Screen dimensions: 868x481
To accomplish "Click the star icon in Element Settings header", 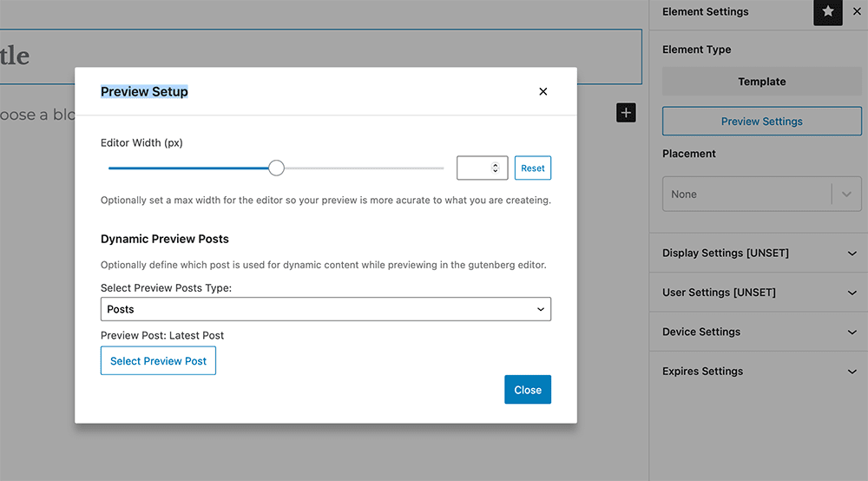I will [x=827, y=12].
